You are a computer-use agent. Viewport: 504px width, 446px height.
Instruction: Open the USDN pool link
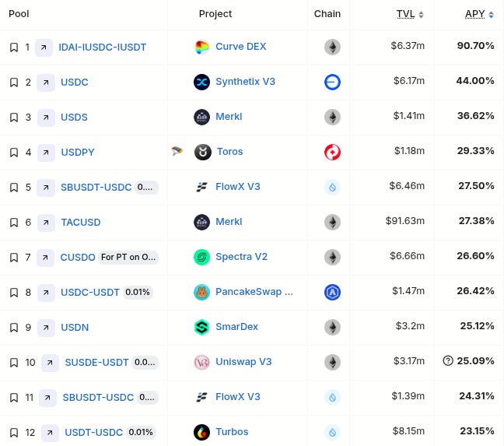(x=75, y=328)
